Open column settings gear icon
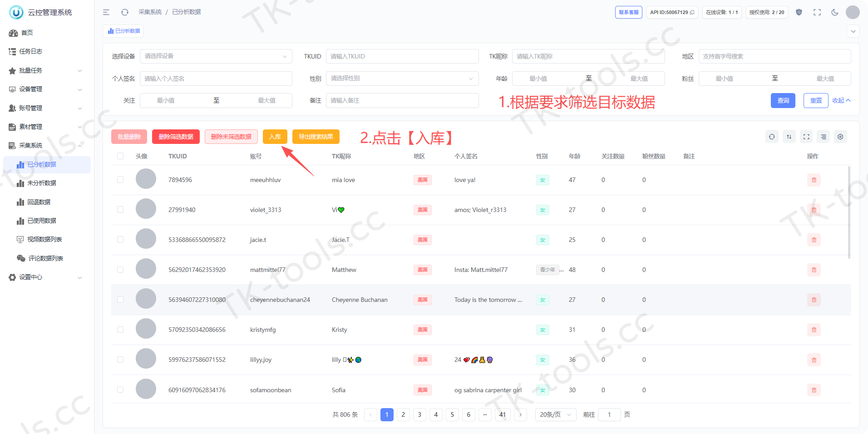868x434 pixels. (x=840, y=137)
